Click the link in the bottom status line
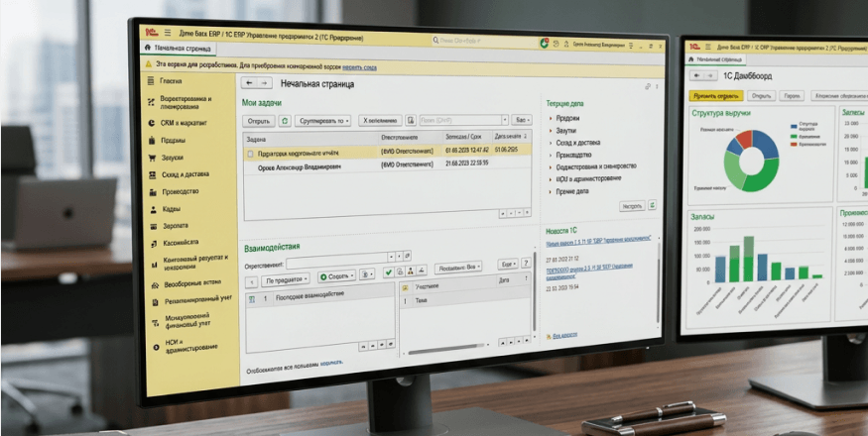The width and height of the screenshot is (868, 436). click(x=332, y=362)
